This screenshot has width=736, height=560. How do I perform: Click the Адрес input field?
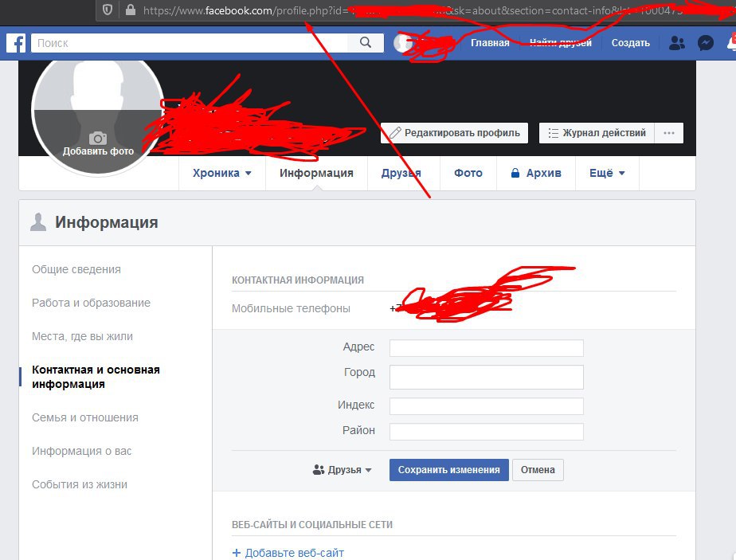[x=486, y=348]
